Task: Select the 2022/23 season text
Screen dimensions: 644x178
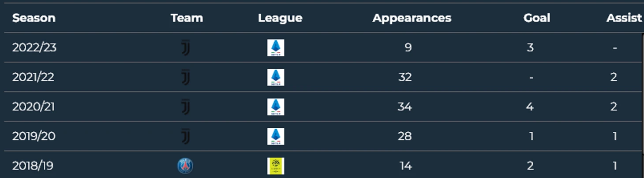Action: [x=34, y=48]
